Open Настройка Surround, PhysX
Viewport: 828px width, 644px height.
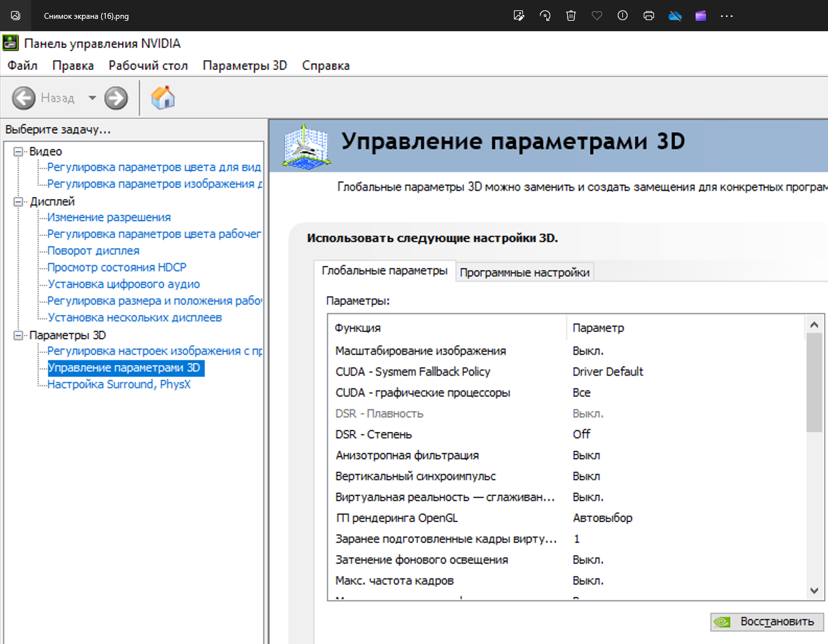coord(119,385)
